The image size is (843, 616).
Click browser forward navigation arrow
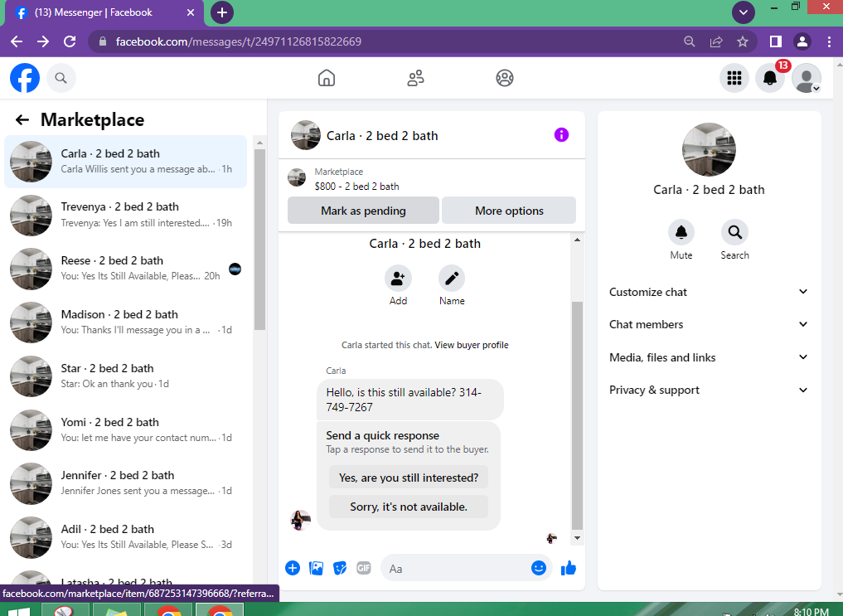coord(43,41)
